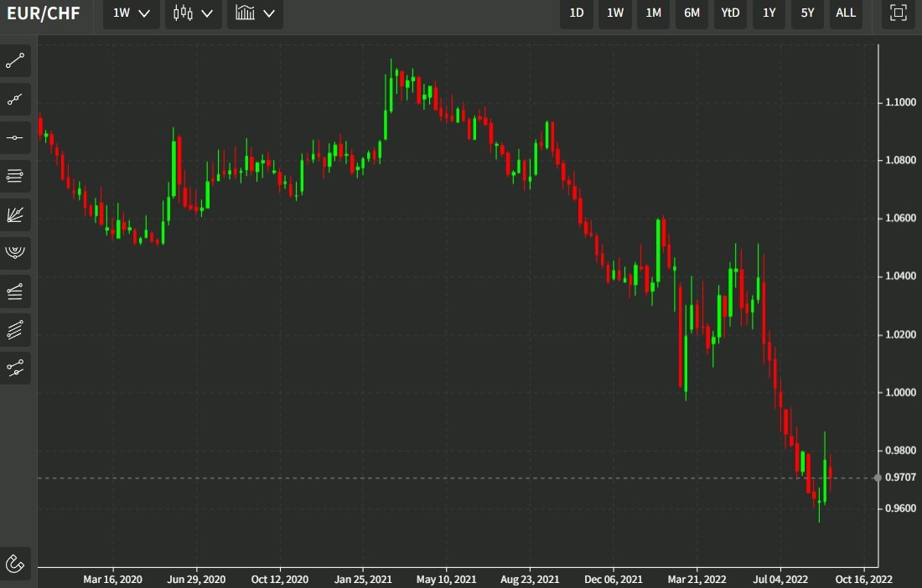Click the 1.0800 price axis label
Image resolution: width=922 pixels, height=588 pixels.
900,160
